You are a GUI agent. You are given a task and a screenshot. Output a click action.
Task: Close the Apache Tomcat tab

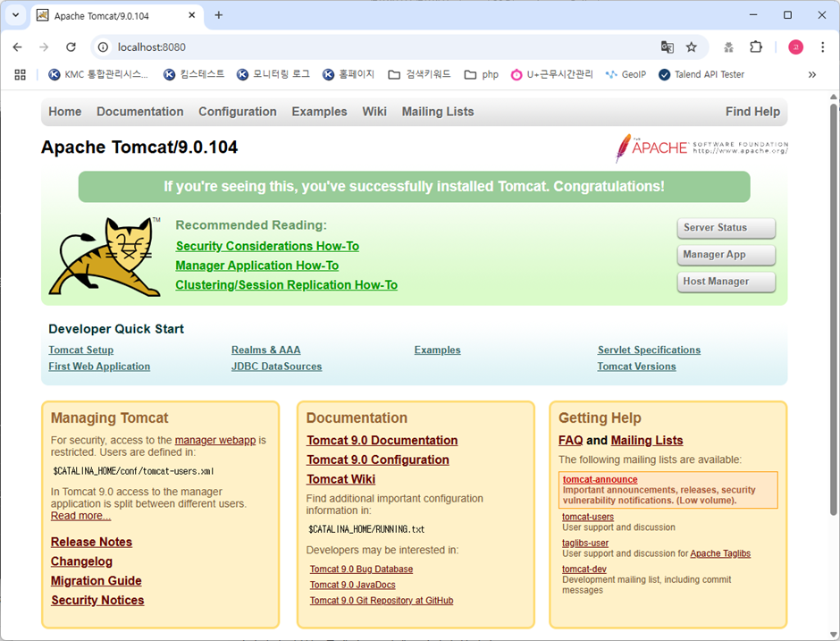pos(192,15)
